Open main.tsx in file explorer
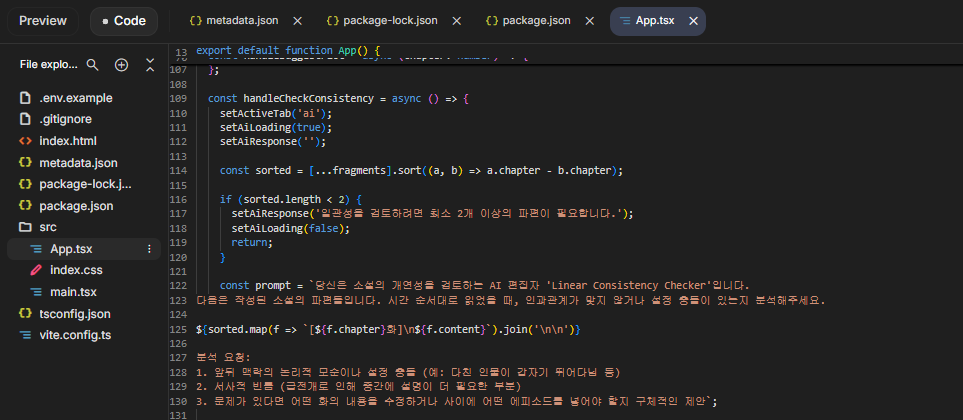Image resolution: width=963 pixels, height=420 pixels. (84, 292)
